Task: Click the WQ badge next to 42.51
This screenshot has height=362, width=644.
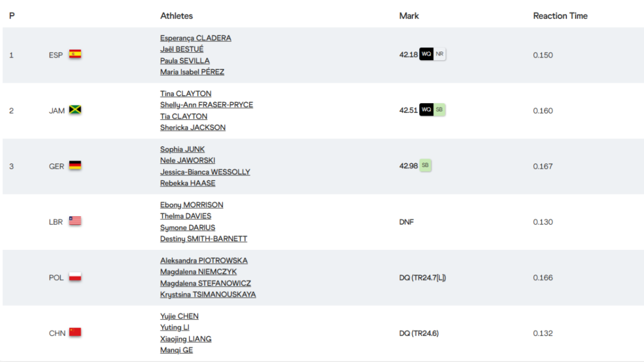Action: point(426,110)
